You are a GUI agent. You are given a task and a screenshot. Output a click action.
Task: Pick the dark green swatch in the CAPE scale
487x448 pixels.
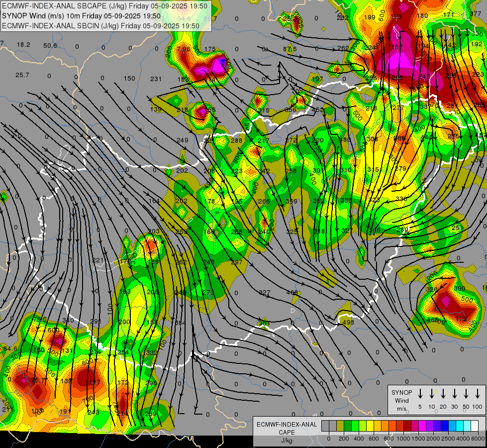348,426
